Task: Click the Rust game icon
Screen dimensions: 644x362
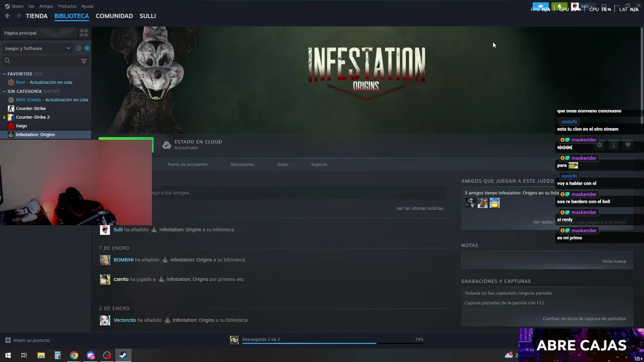Action: point(11,82)
